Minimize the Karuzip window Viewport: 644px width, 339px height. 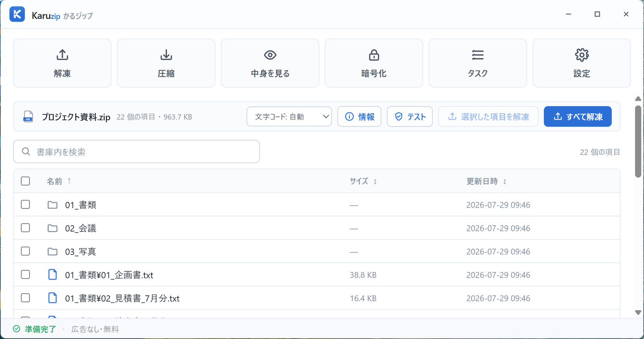pos(568,14)
